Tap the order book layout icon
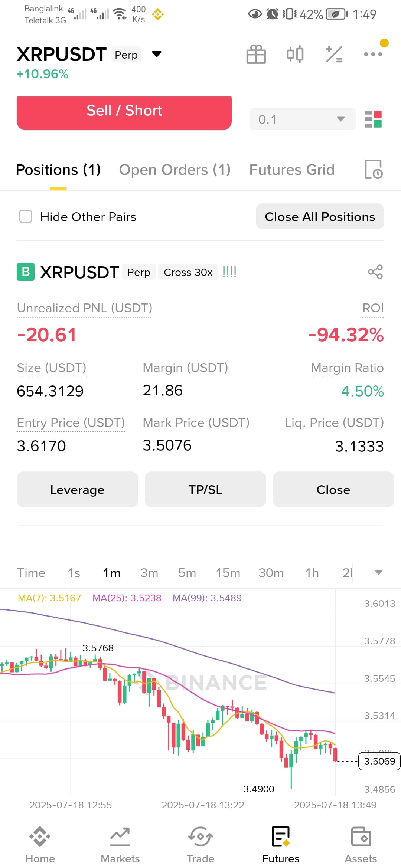The width and height of the screenshot is (401, 868). point(373,119)
